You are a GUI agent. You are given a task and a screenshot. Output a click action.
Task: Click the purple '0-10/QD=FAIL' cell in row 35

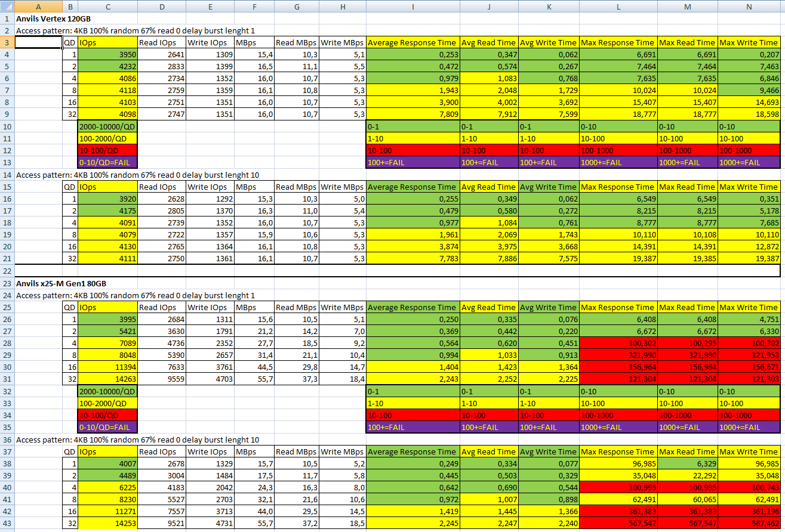pyautogui.click(x=107, y=427)
